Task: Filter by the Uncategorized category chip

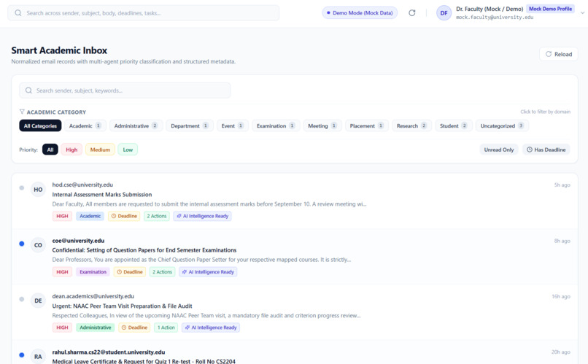Action: (502, 125)
